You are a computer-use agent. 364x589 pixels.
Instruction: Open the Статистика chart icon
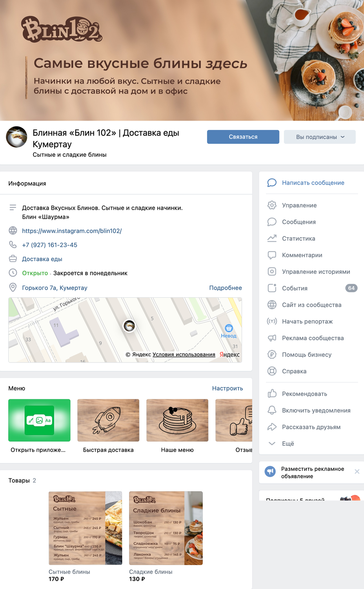coord(272,238)
